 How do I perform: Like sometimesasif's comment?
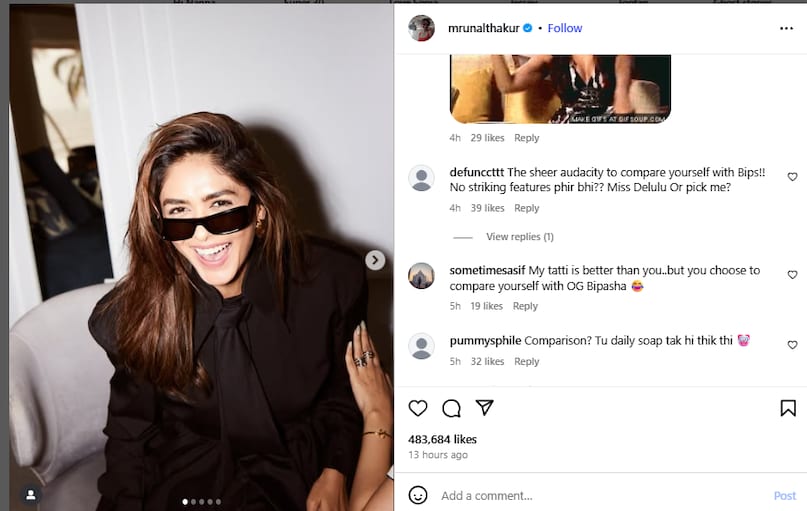[x=792, y=275]
